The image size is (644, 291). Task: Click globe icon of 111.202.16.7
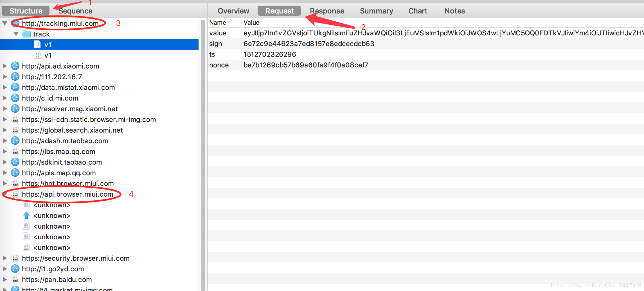coord(15,77)
